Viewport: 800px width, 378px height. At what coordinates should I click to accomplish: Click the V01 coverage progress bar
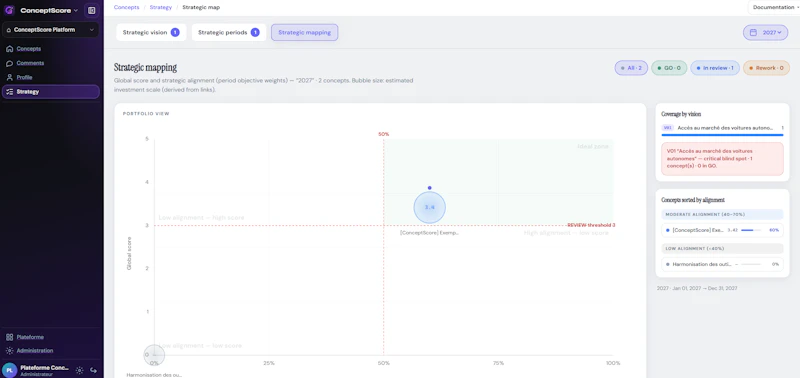click(x=722, y=135)
